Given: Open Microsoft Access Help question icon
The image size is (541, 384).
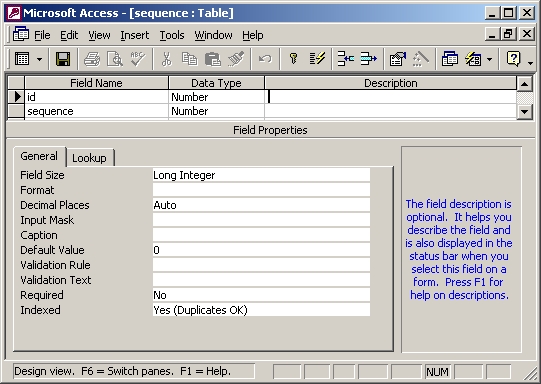Looking at the screenshot, I should tap(513, 59).
